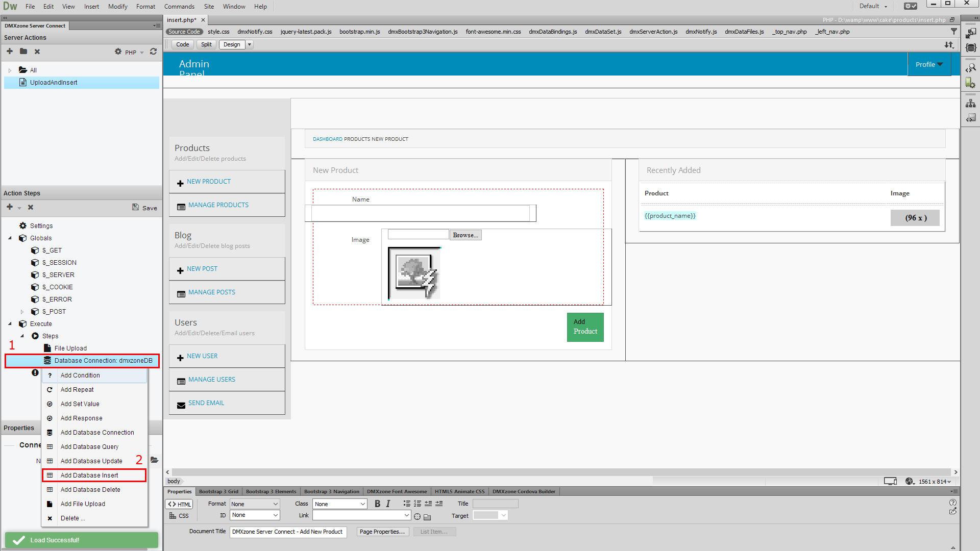Switch Properties to CSS mode
The height and width of the screenshot is (551, 980).
[179, 516]
